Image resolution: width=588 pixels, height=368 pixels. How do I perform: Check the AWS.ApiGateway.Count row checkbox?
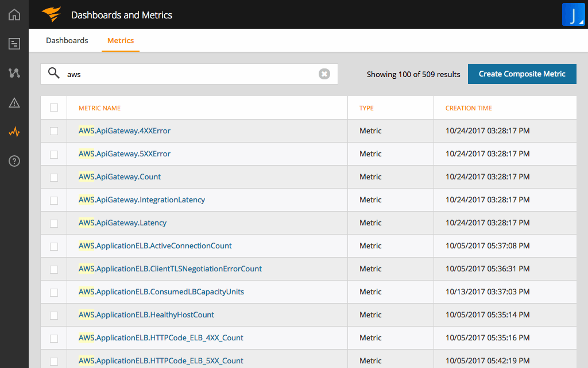[53, 177]
